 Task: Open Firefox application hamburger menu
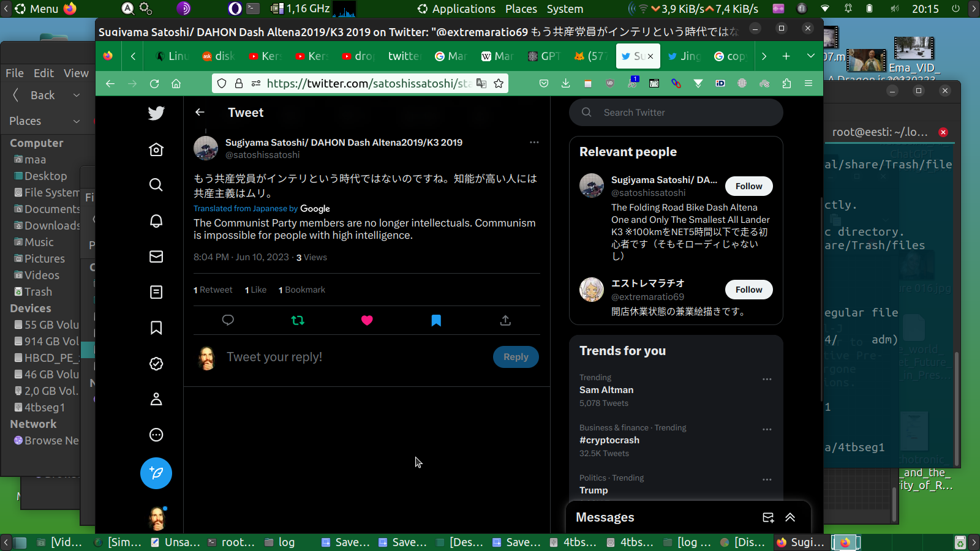pos(809,83)
